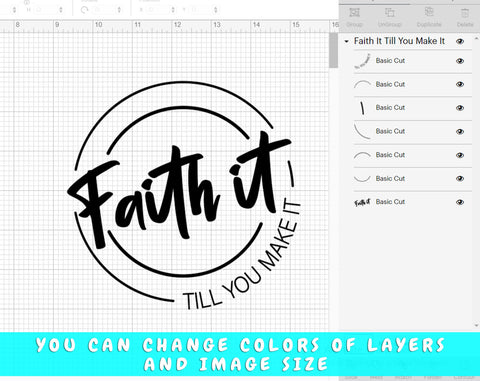
Task: Click the canvas vertical scrollbar thumb
Action: (x=333, y=50)
